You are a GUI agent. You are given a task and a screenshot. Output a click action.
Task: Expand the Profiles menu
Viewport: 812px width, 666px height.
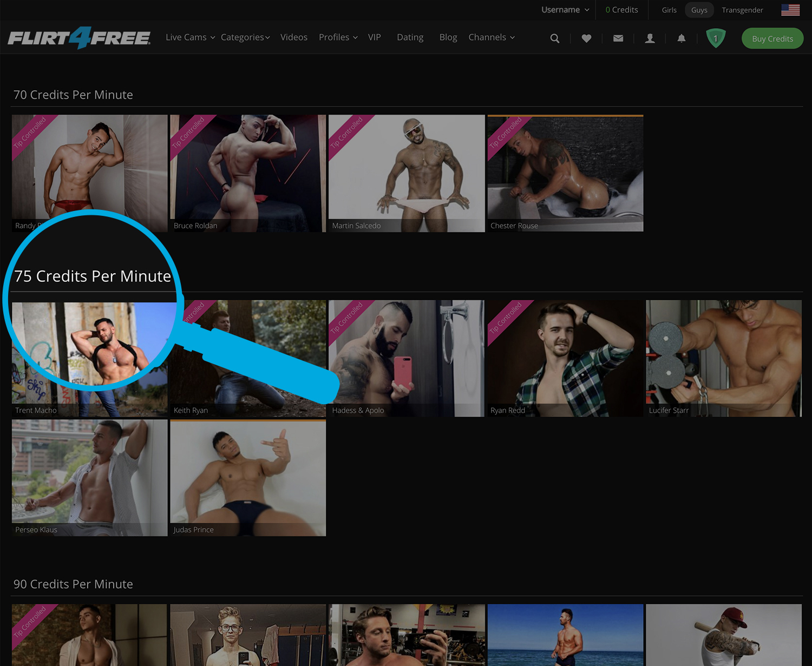pos(338,37)
